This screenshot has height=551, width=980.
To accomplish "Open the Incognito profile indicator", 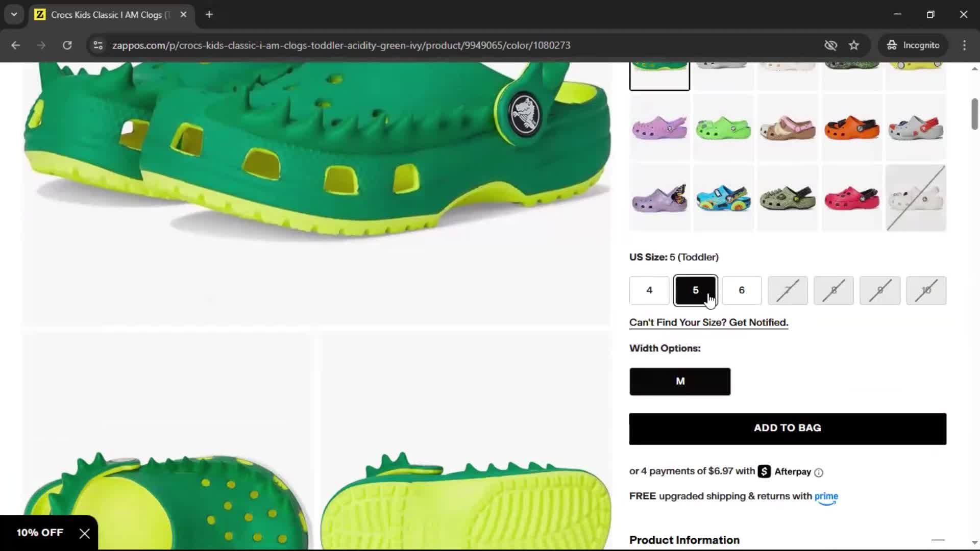I will (913, 45).
